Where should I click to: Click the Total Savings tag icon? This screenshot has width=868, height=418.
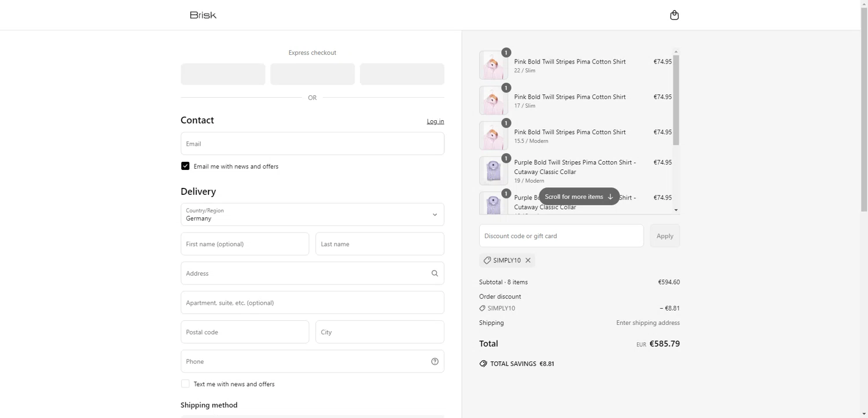[483, 364]
